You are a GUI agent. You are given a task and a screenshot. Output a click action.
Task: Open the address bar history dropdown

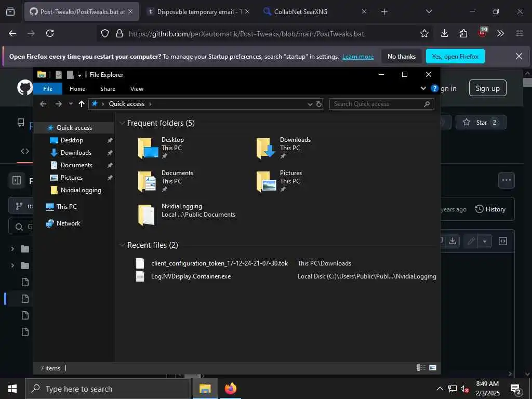click(310, 104)
